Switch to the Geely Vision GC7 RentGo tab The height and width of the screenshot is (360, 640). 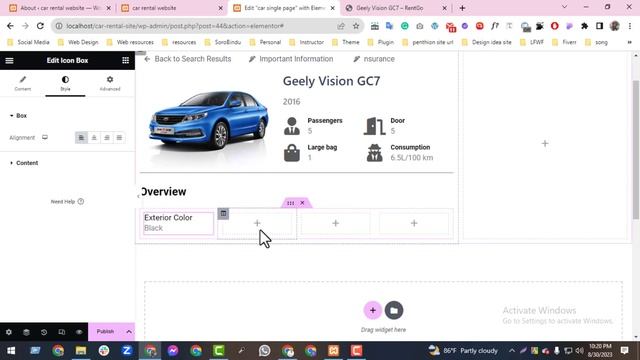point(396,8)
